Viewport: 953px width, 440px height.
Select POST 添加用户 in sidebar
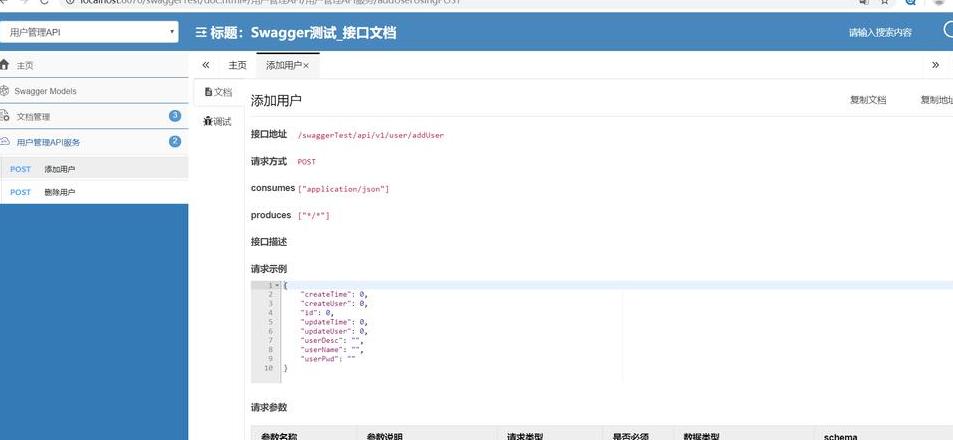(94, 169)
